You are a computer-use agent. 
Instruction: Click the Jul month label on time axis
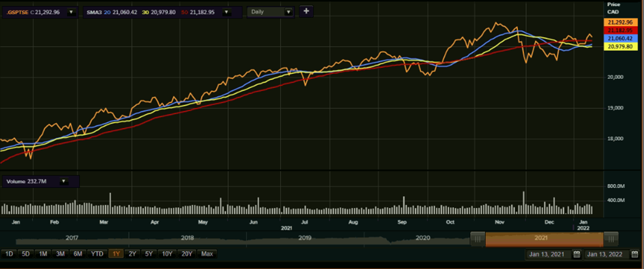coord(304,222)
